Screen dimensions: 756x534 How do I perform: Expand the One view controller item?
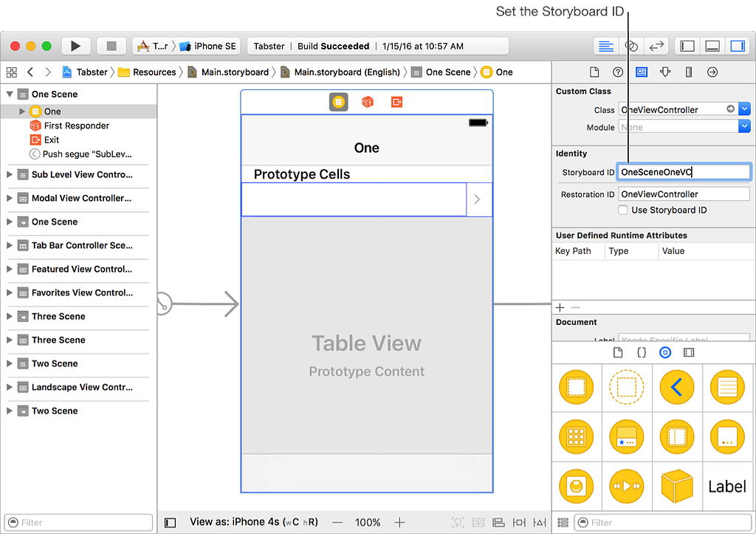21,112
